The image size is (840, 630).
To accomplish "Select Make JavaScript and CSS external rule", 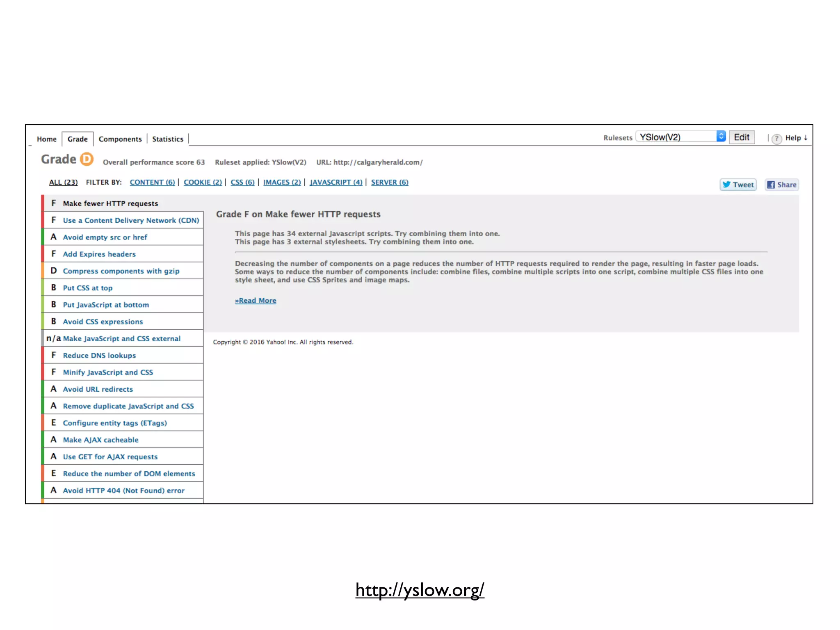I will 123,338.
